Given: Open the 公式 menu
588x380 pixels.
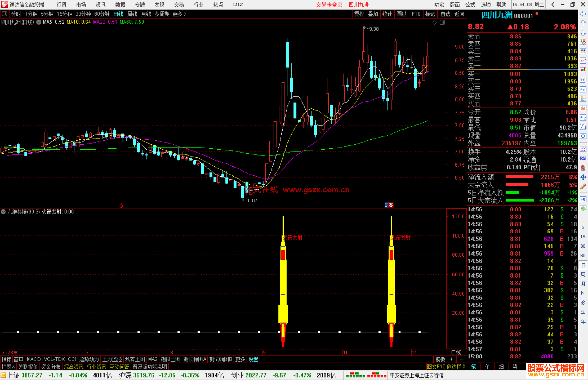Looking at the screenshot, I should pyautogui.click(x=470, y=5).
